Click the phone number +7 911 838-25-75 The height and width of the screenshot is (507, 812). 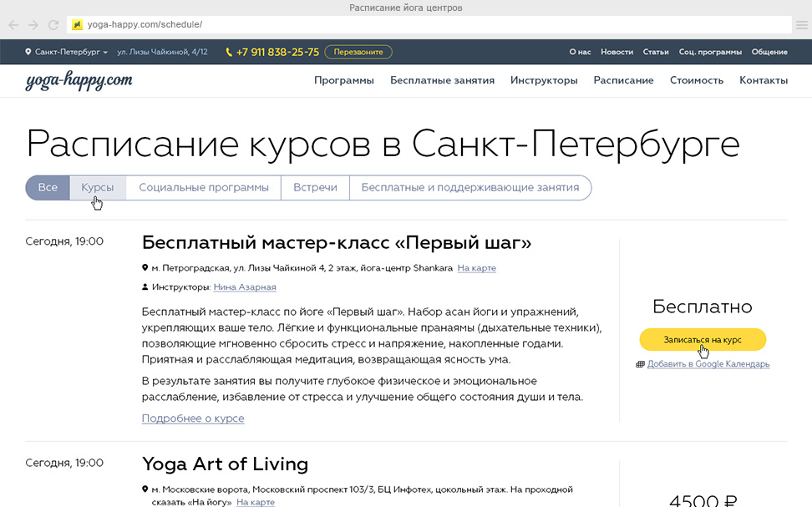pyautogui.click(x=277, y=52)
